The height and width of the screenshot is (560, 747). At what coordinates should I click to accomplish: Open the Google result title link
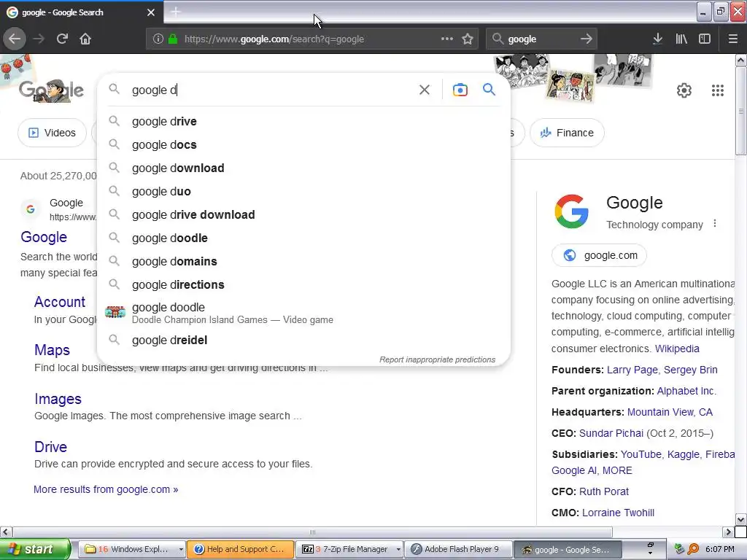[x=44, y=237]
